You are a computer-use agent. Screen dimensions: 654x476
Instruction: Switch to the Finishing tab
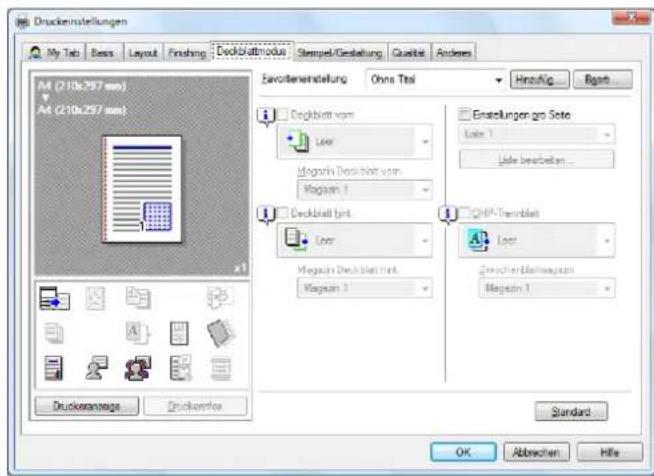[x=187, y=53]
